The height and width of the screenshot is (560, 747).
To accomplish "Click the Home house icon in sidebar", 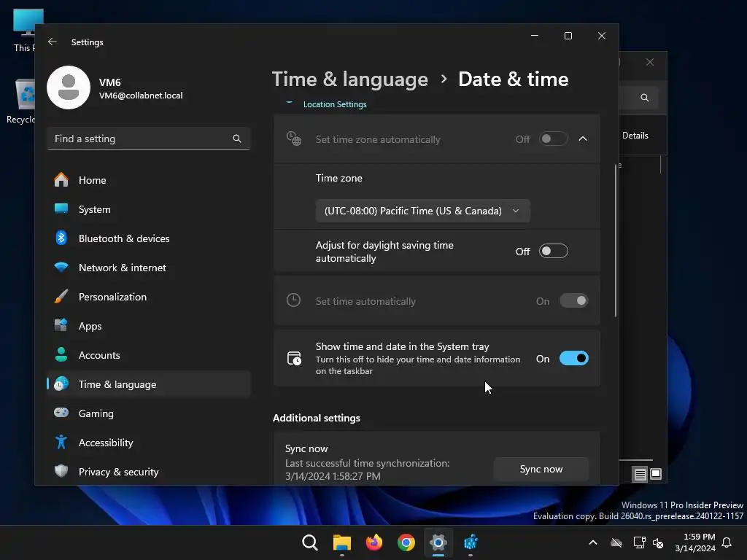I will (x=61, y=179).
